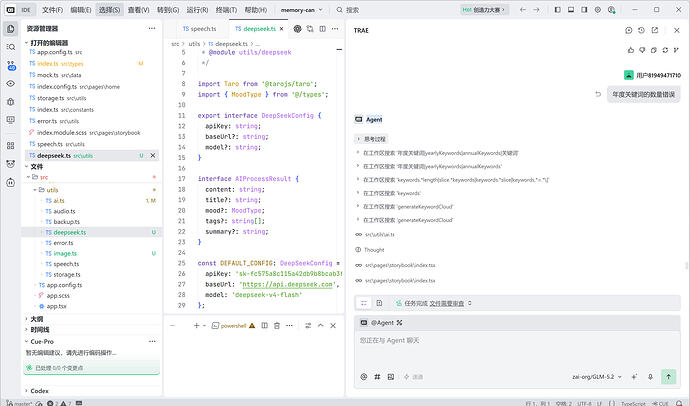Toggle bottom panel layout icon in title bar
Screen dimensions: 690x406
click(x=571, y=9)
